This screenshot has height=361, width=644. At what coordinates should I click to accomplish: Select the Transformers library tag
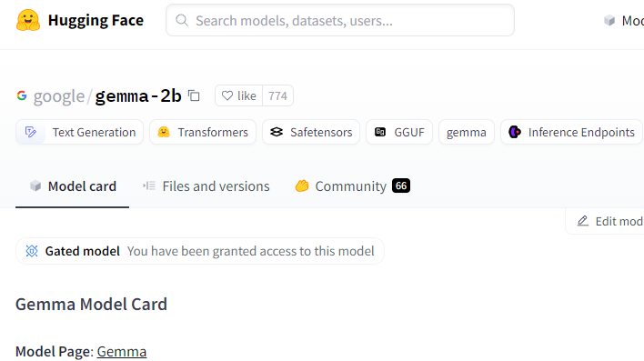[x=203, y=132]
